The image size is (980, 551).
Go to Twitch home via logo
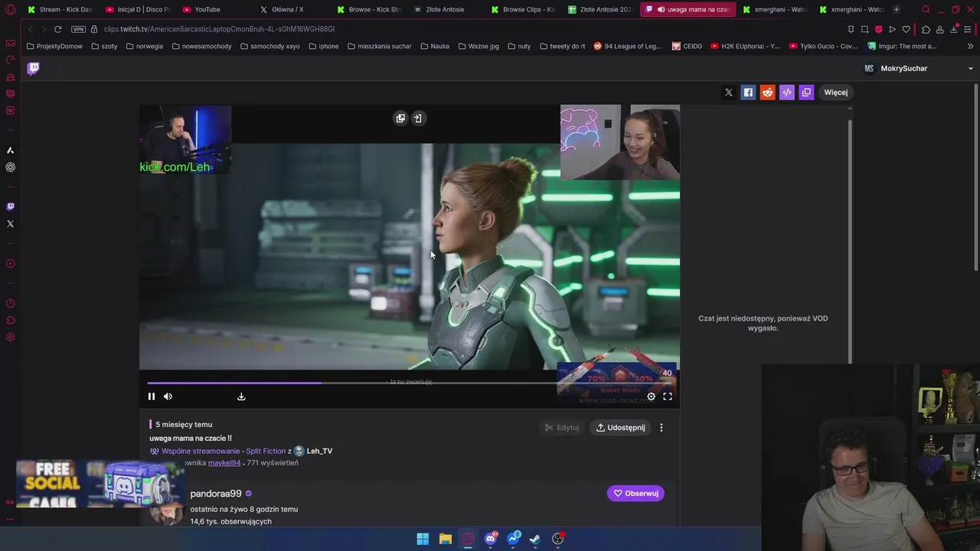pos(34,68)
